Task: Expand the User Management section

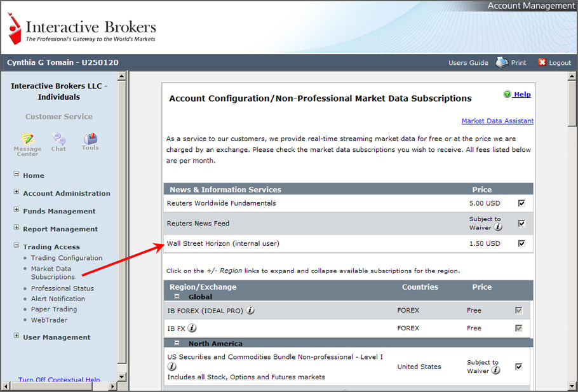Action: coord(17,335)
